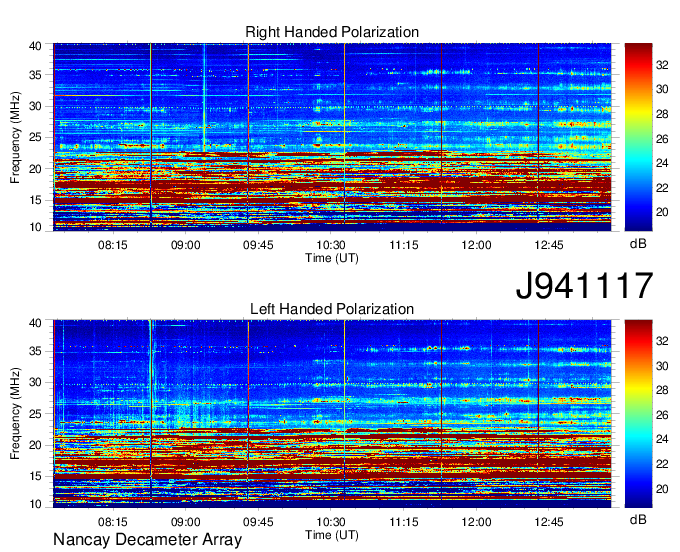Click inside the Left Handed Polarization spectrogram

332,414
